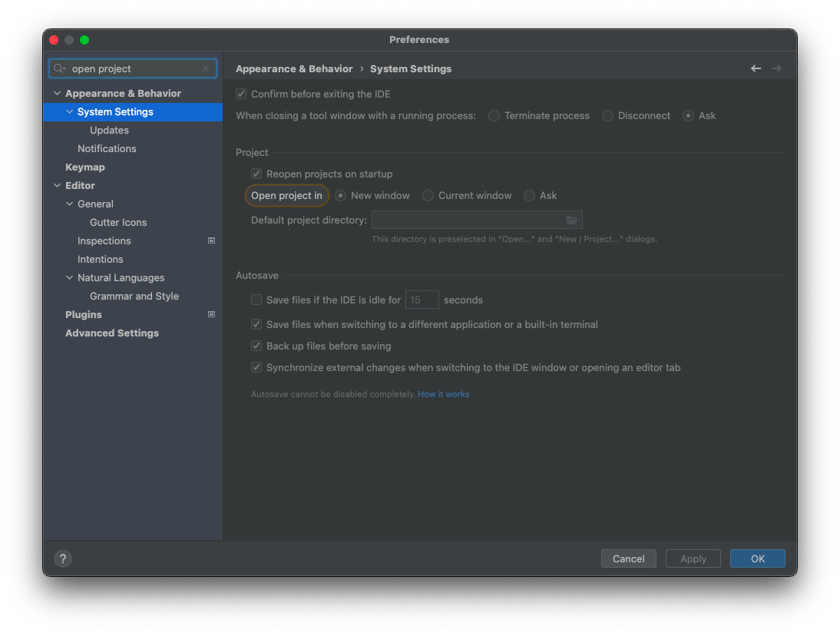Image resolution: width=840 pixels, height=633 pixels.
Task: Close the Preferences window with red button
Action: pyautogui.click(x=54, y=40)
